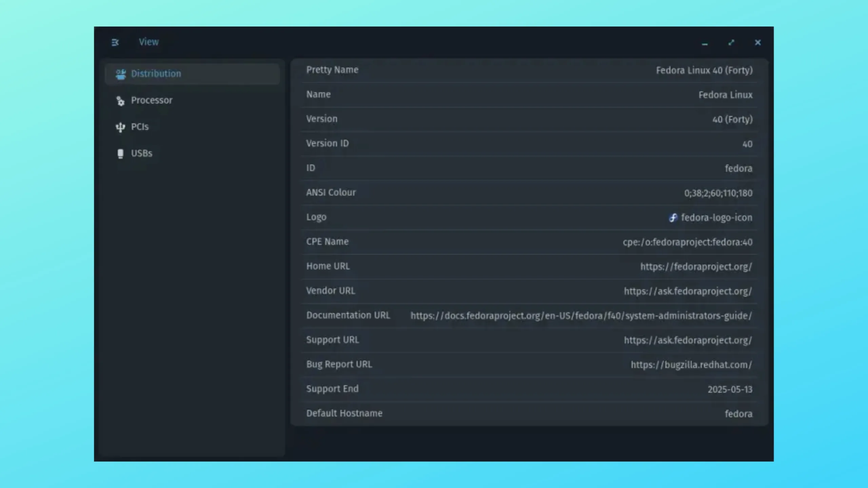Click the Default Hostname label
The image size is (868, 488).
tap(344, 413)
